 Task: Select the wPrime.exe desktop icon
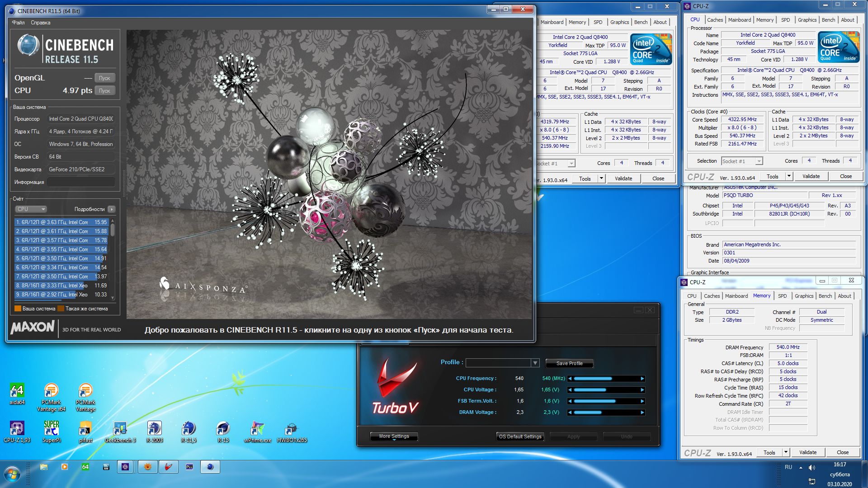pyautogui.click(x=257, y=432)
